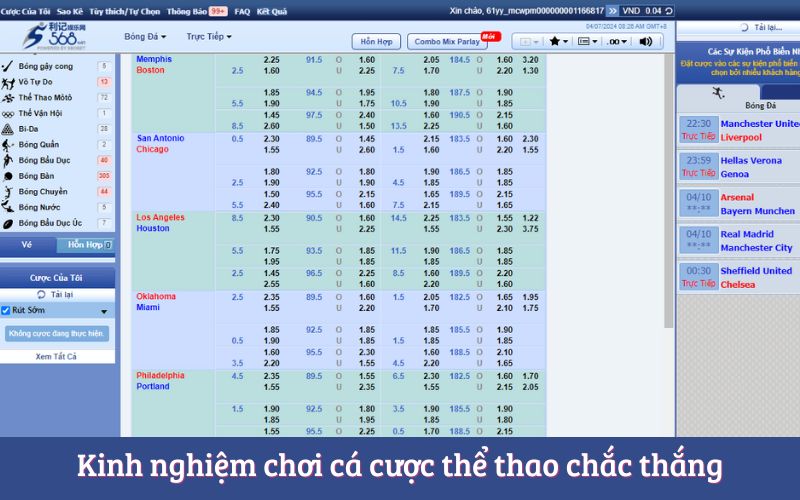
Task: Click the Thế Vận Hội Olympic rings icon
Action: [x=8, y=113]
